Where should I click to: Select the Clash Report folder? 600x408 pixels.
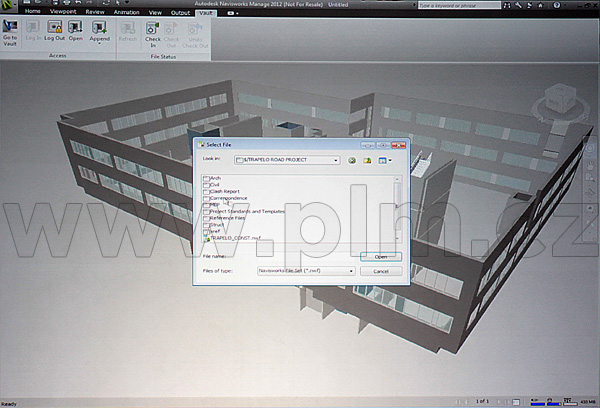[224, 191]
